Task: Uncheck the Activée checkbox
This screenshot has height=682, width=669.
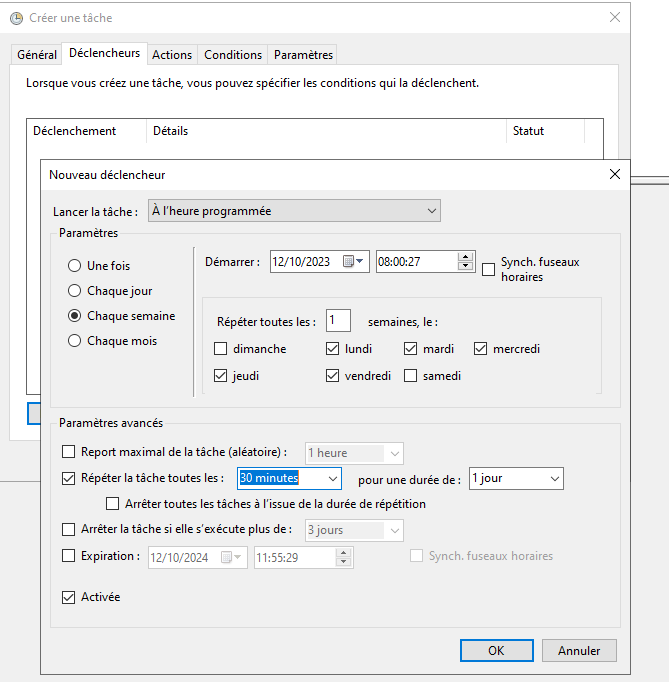Action: click(x=68, y=597)
